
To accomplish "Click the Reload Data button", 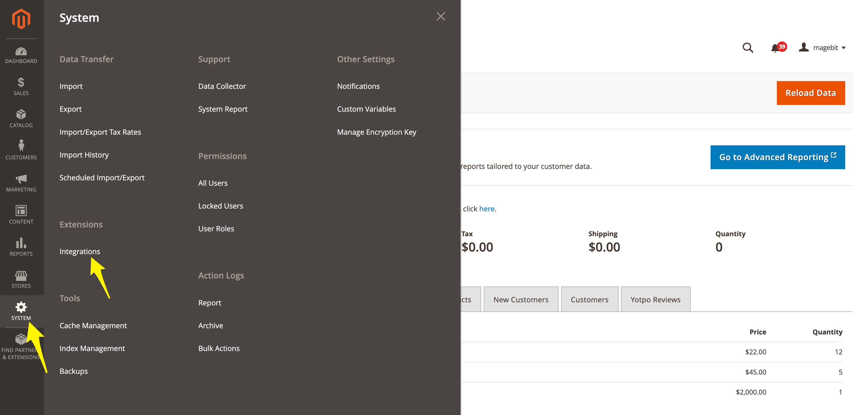I will (810, 93).
